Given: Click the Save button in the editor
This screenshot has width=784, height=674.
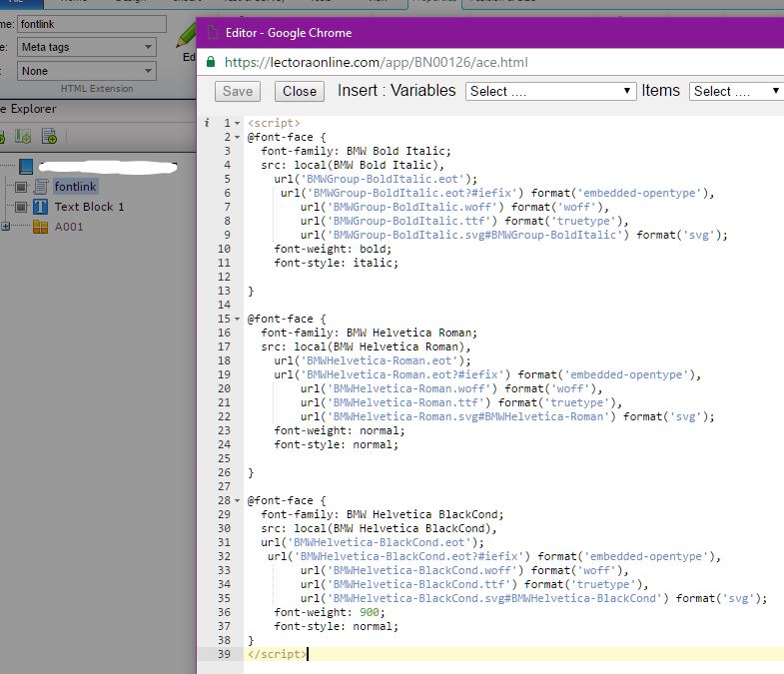Looking at the screenshot, I should (x=238, y=91).
